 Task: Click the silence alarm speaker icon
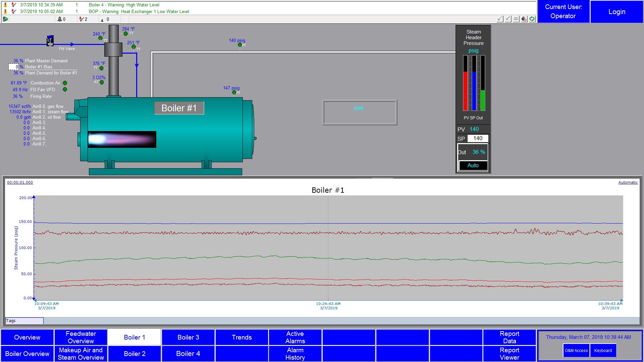click(524, 19)
